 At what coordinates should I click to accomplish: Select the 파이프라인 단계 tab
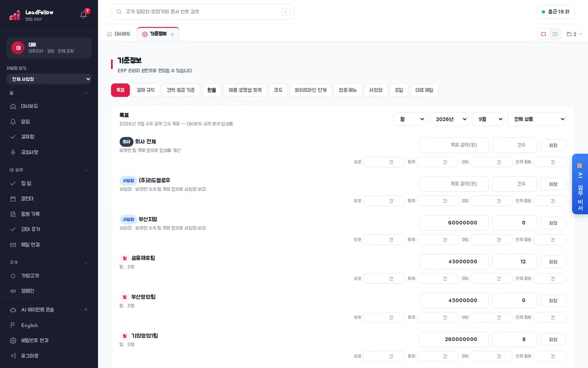(311, 90)
